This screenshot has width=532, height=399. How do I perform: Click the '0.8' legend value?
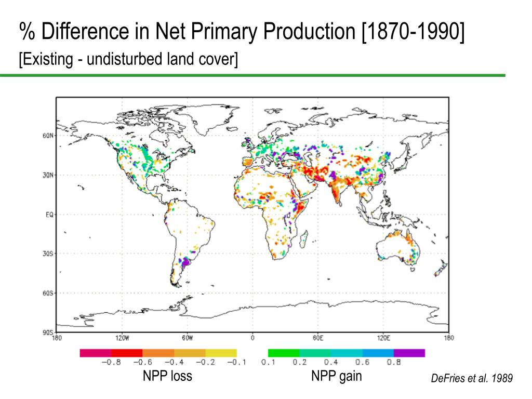[394, 362]
